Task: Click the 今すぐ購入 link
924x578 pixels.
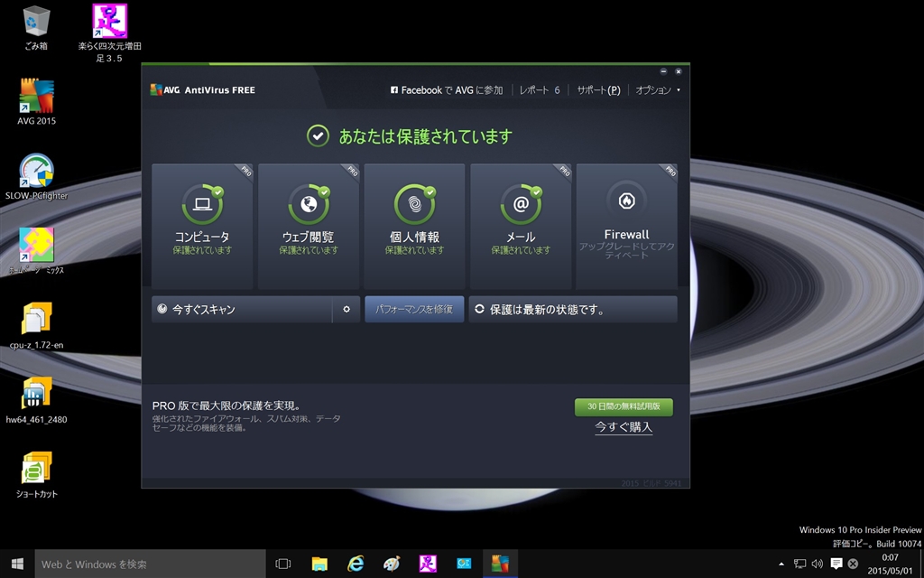Action: click(x=624, y=427)
